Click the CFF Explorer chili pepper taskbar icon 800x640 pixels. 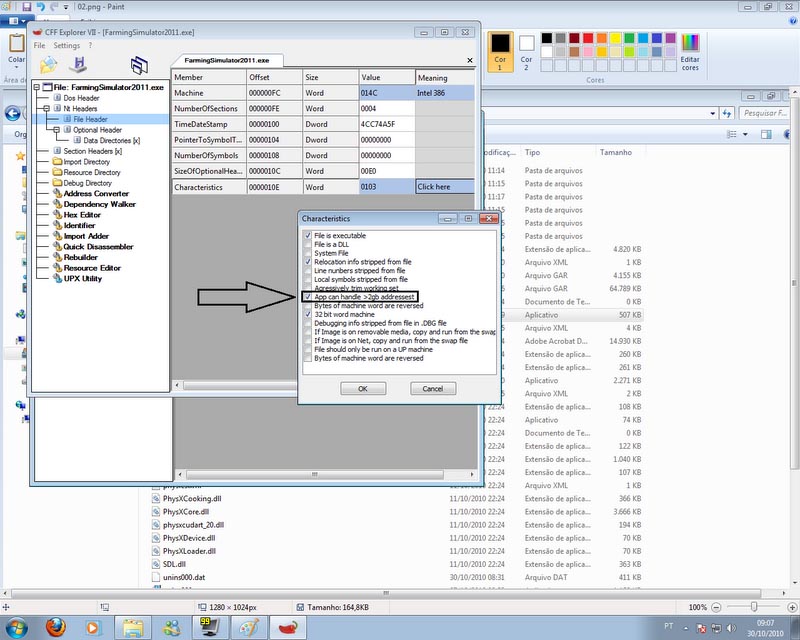[x=288, y=627]
